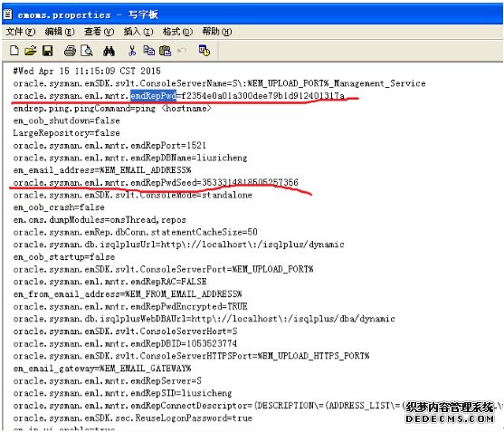This screenshot has height=432, width=504.
Task: Click the Print icon
Action: click(x=70, y=51)
